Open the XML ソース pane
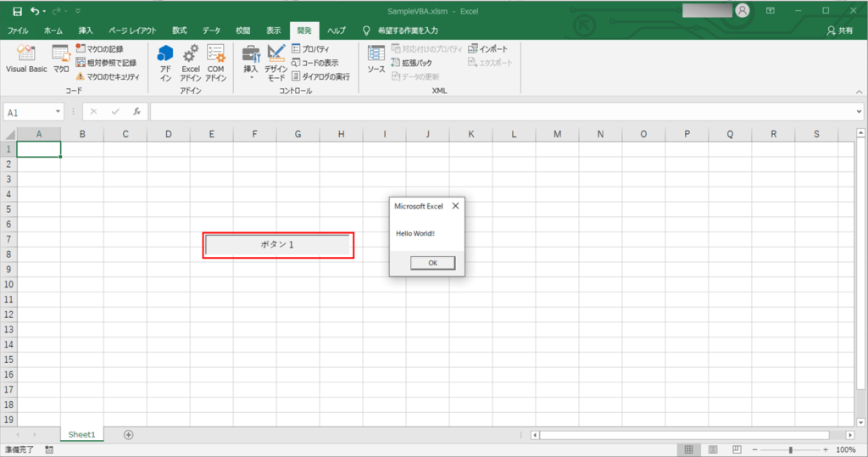Viewport: 868px width, 457px height. point(376,59)
